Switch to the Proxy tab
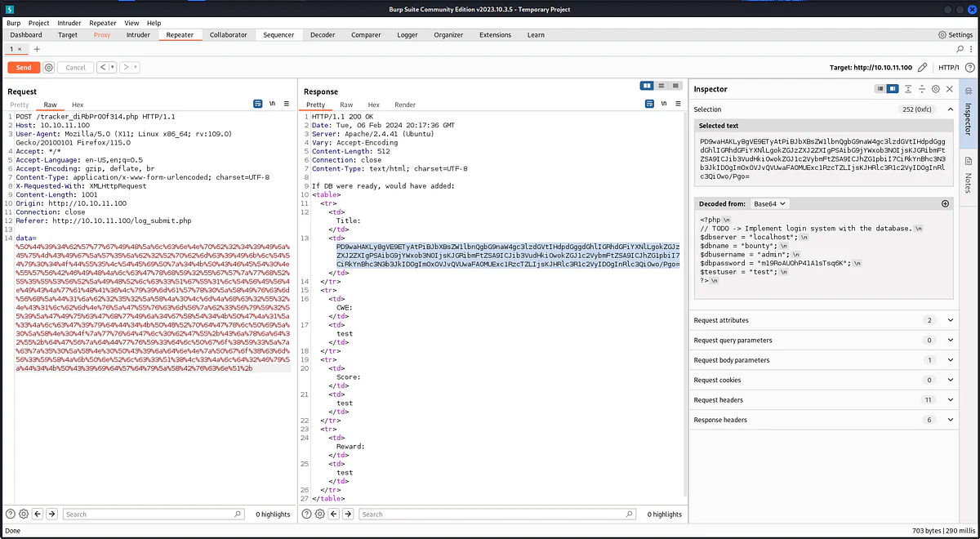Image resolution: width=980 pixels, height=539 pixels. [x=102, y=35]
